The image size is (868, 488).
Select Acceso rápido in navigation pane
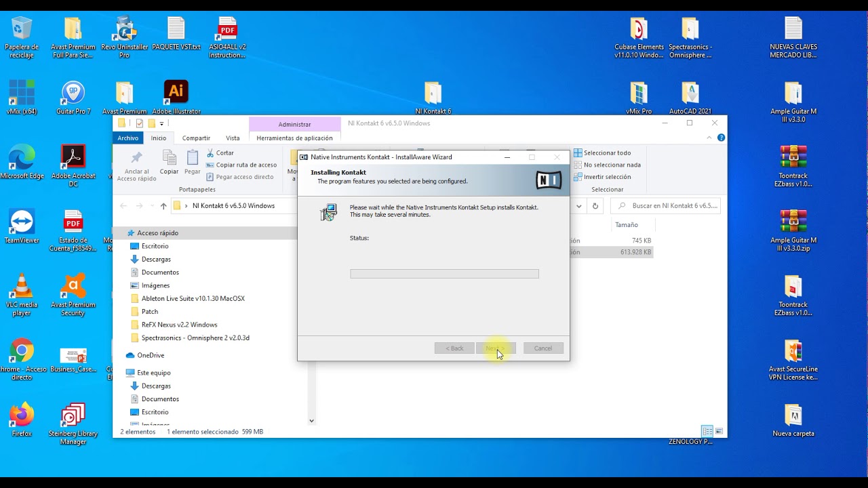point(157,233)
